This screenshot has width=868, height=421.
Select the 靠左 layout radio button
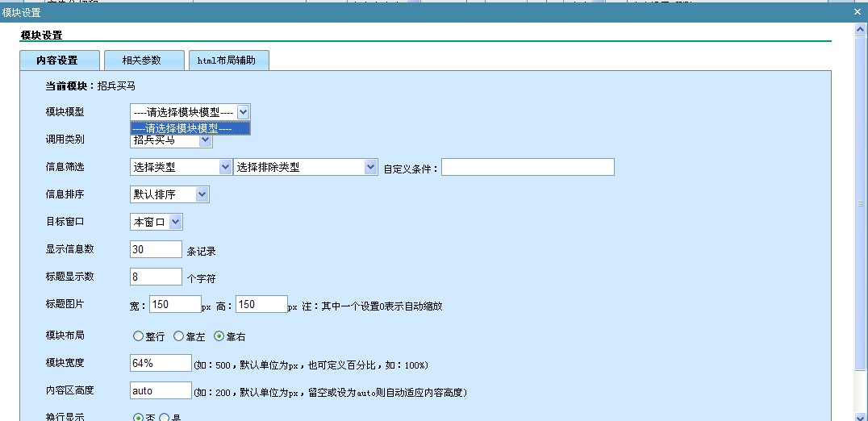[x=178, y=336]
